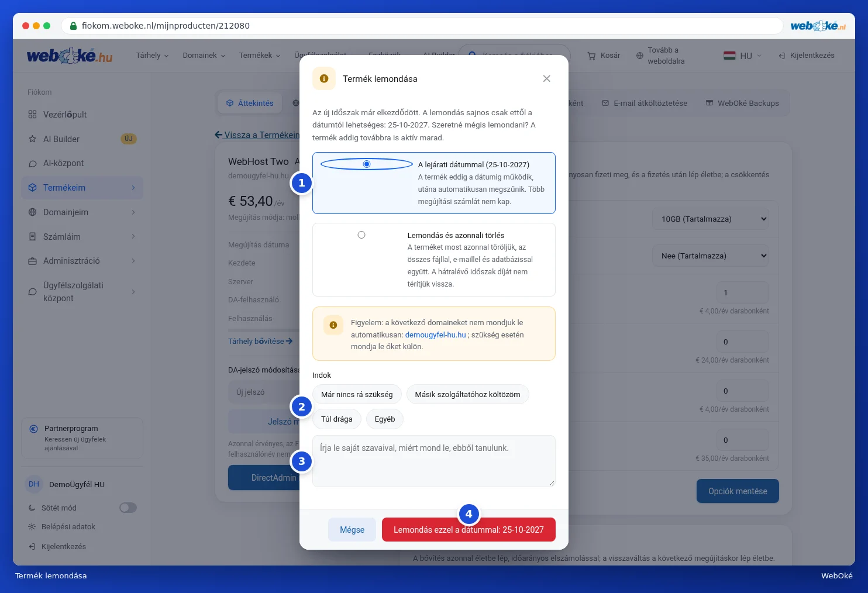The width and height of the screenshot is (868, 593).
Task: Open the Tárhely bővítése link
Action: click(260, 341)
